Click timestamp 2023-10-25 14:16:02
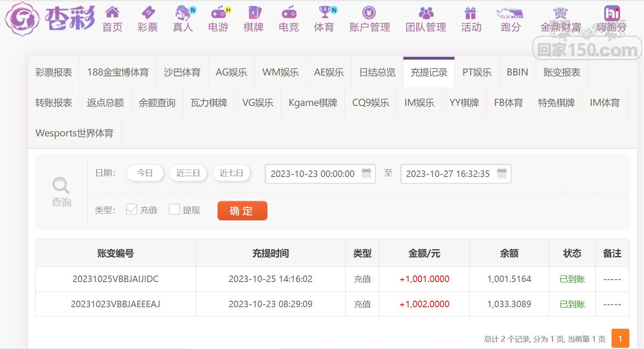644x349 pixels. (271, 279)
